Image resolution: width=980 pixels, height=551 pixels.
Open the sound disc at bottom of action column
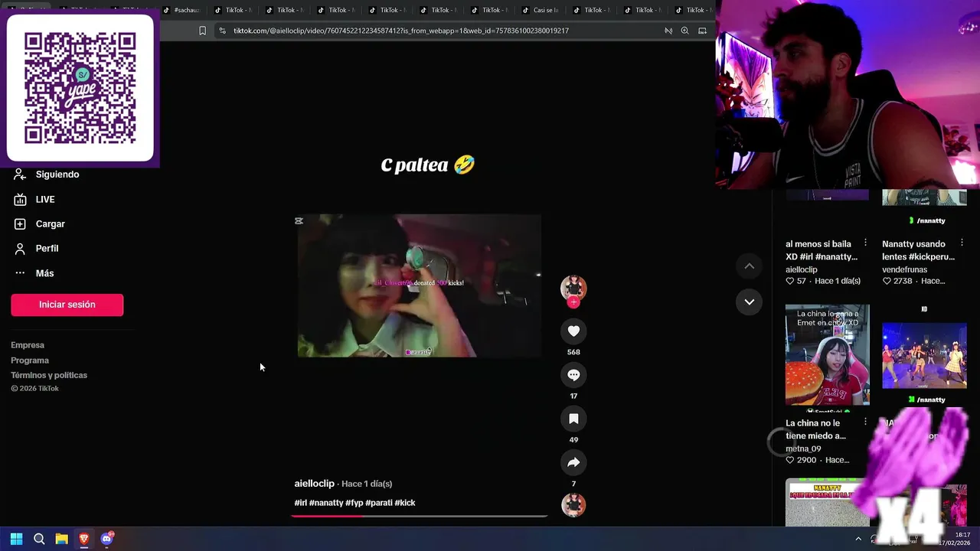pyautogui.click(x=573, y=505)
